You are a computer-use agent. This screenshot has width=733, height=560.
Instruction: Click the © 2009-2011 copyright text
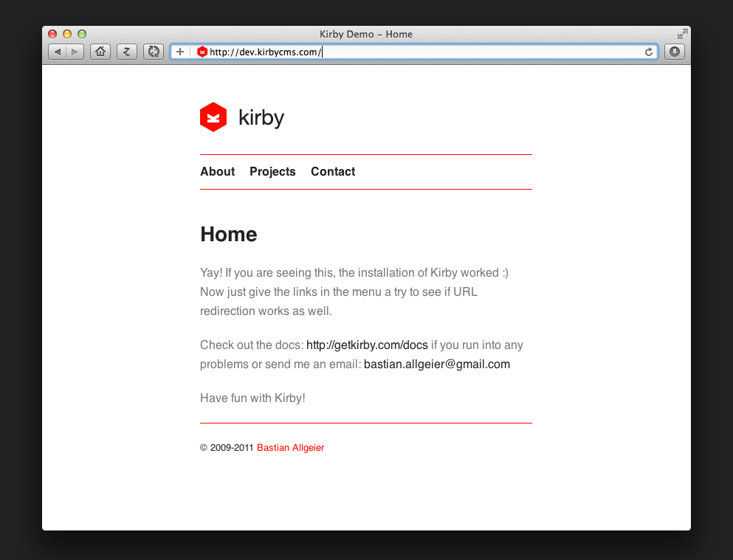[x=227, y=447]
